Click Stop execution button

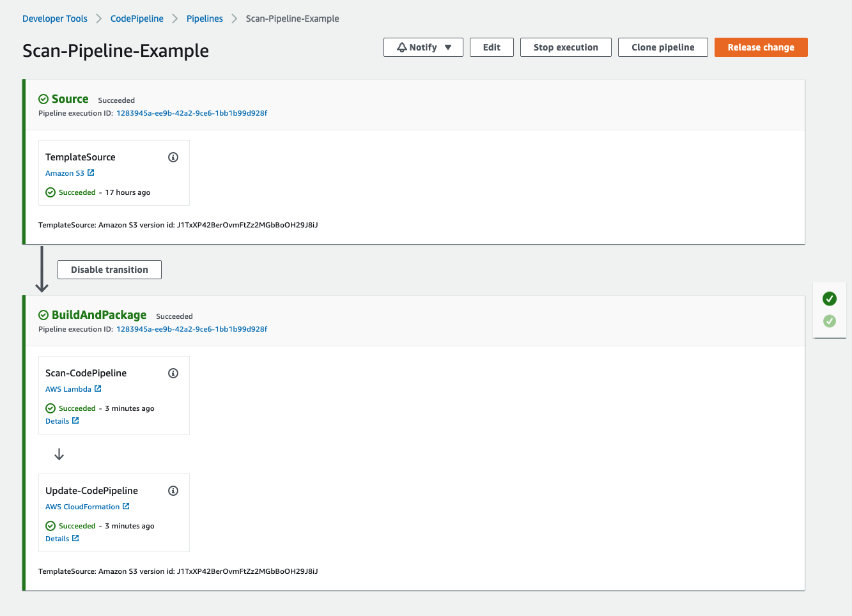pos(566,47)
